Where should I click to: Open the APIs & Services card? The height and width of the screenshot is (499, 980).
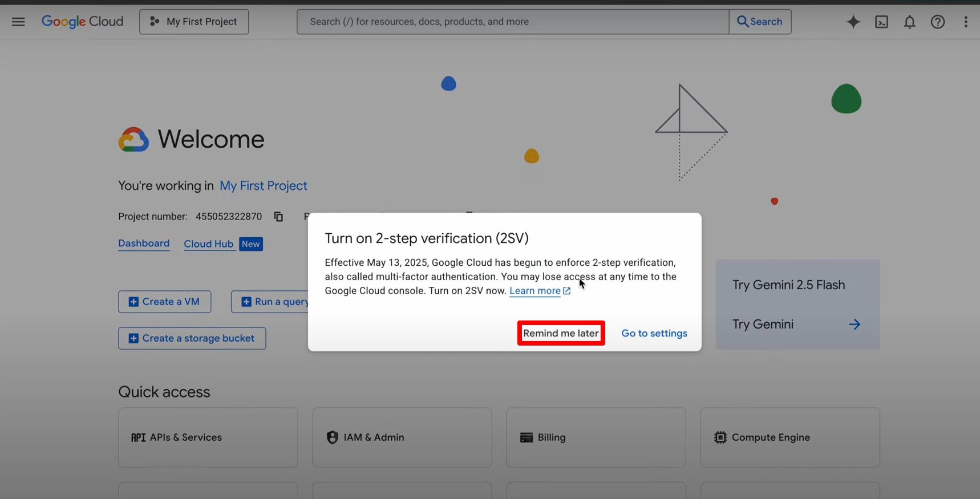point(208,437)
